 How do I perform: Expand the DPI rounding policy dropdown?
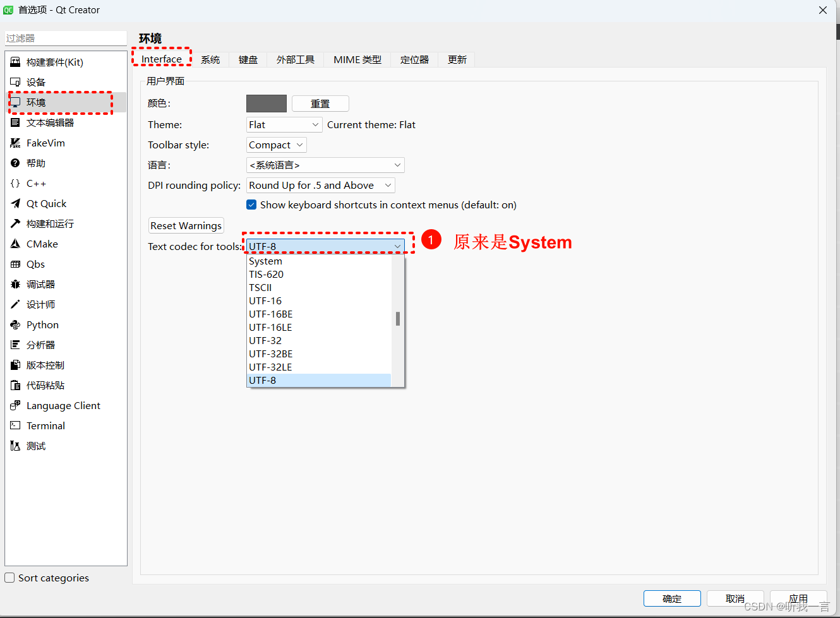(321, 186)
